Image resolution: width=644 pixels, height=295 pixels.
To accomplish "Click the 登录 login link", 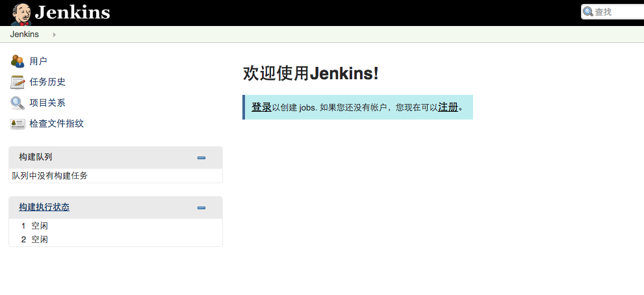I will [262, 107].
